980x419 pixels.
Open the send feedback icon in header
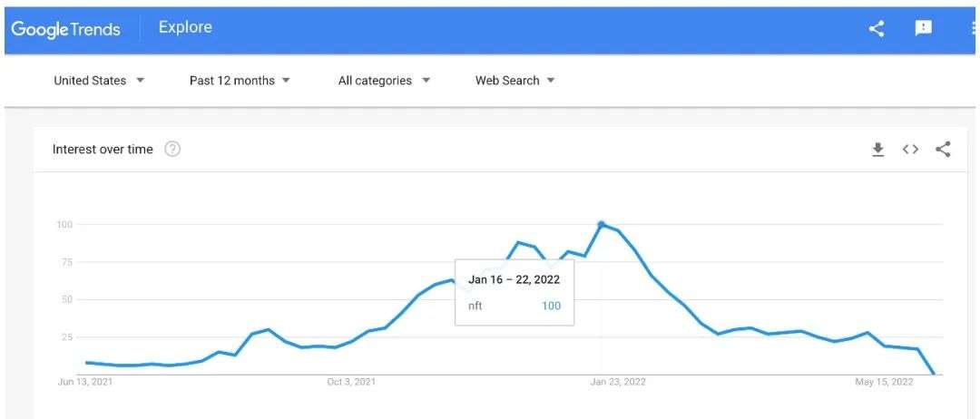pyautogui.click(x=924, y=28)
